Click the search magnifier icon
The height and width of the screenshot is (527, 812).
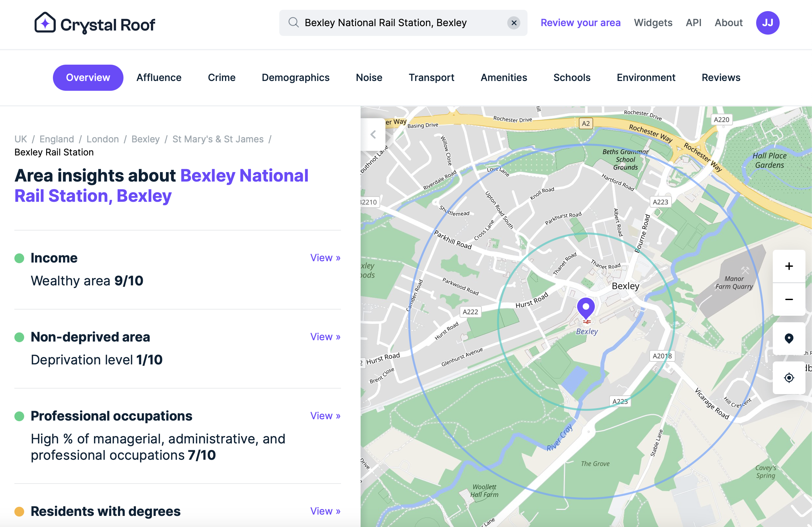click(x=293, y=23)
